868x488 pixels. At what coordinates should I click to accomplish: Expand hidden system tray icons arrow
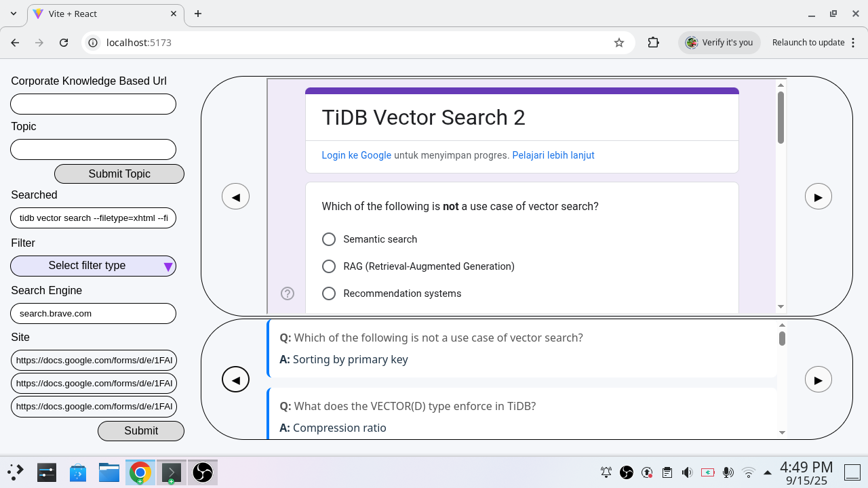pos(768,472)
